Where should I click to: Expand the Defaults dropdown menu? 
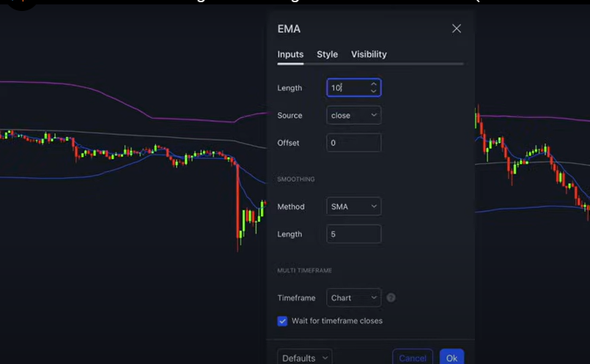(x=304, y=357)
